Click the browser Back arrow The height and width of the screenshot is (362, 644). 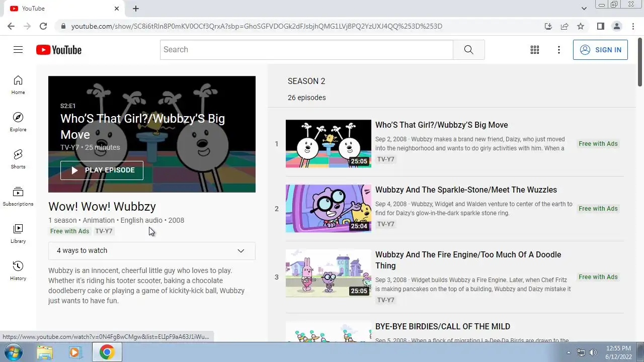[11, 26]
